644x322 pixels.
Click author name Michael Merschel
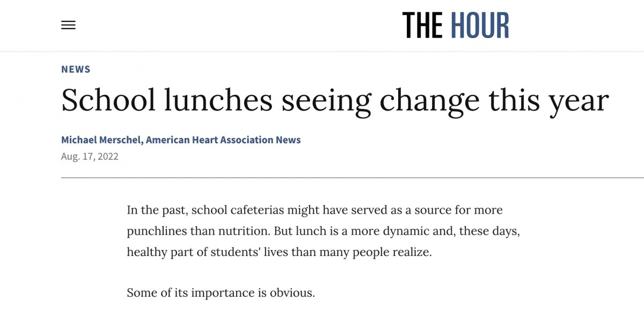coord(101,140)
